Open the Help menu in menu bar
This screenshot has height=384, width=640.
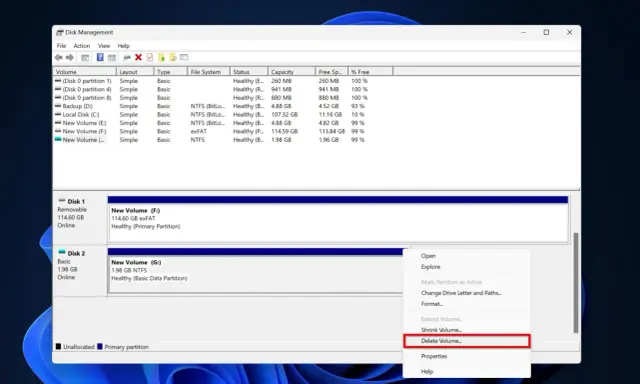[123, 46]
